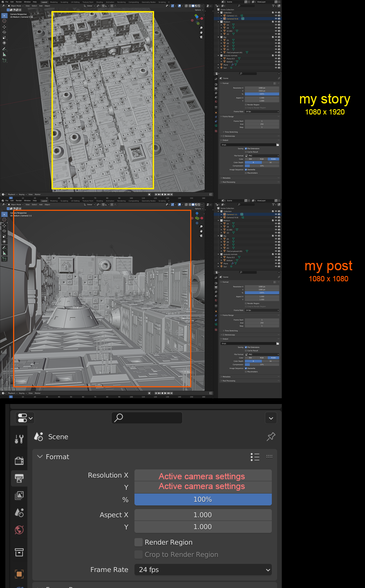Select the Measure tool in top Blender viewport
The image size is (365, 588).
tap(4, 54)
